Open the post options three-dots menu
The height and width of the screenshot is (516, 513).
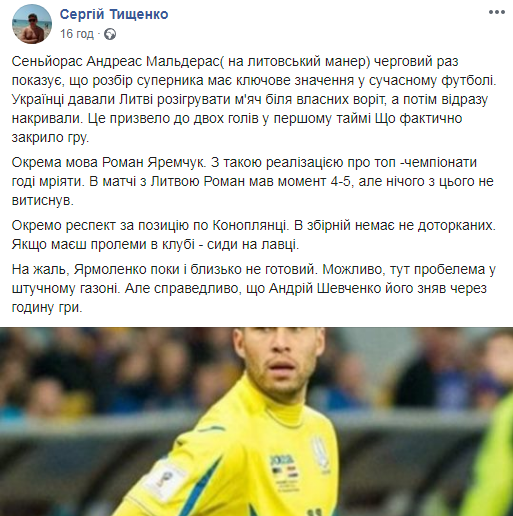(497, 12)
